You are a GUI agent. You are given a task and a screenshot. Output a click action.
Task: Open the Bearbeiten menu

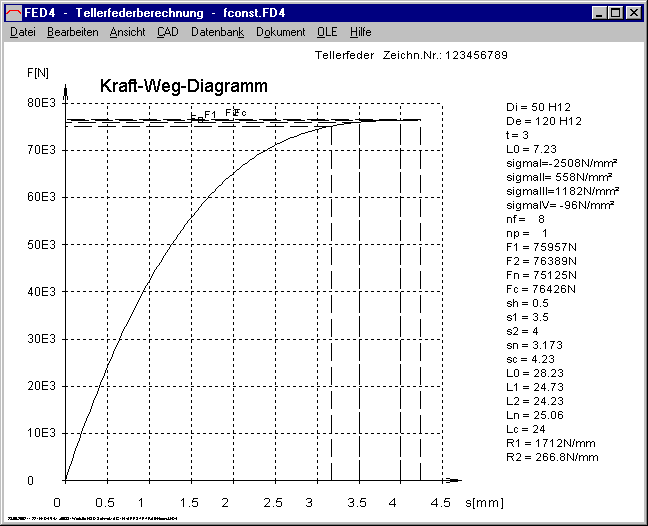pos(72,32)
